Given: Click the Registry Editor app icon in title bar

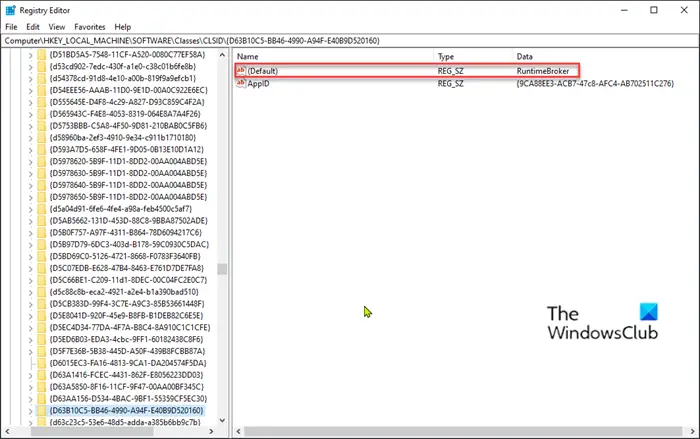Looking at the screenshot, I should [x=10, y=10].
